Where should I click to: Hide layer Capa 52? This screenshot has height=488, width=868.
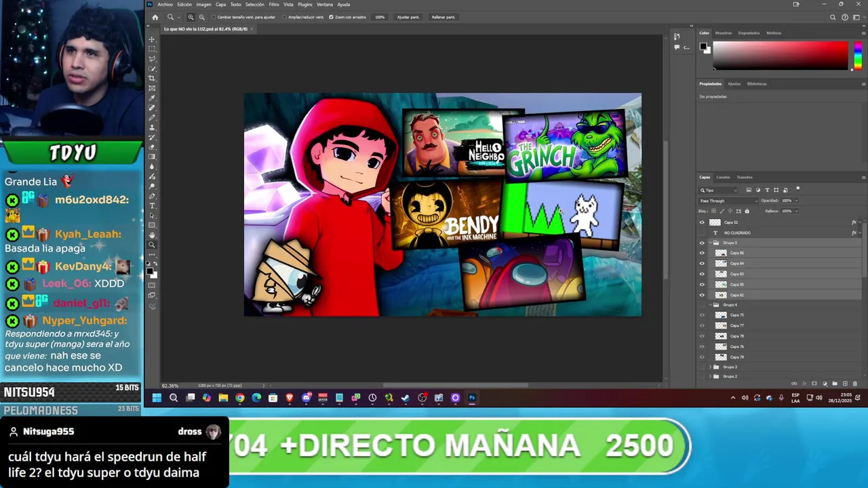click(x=702, y=222)
